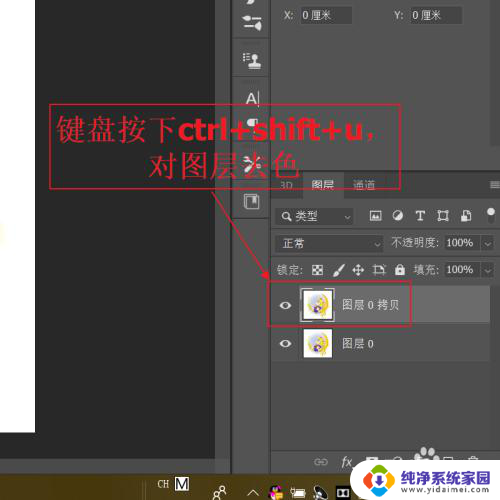The height and width of the screenshot is (500, 500).
Task: Open the Layers panel options menu
Action: point(495,185)
